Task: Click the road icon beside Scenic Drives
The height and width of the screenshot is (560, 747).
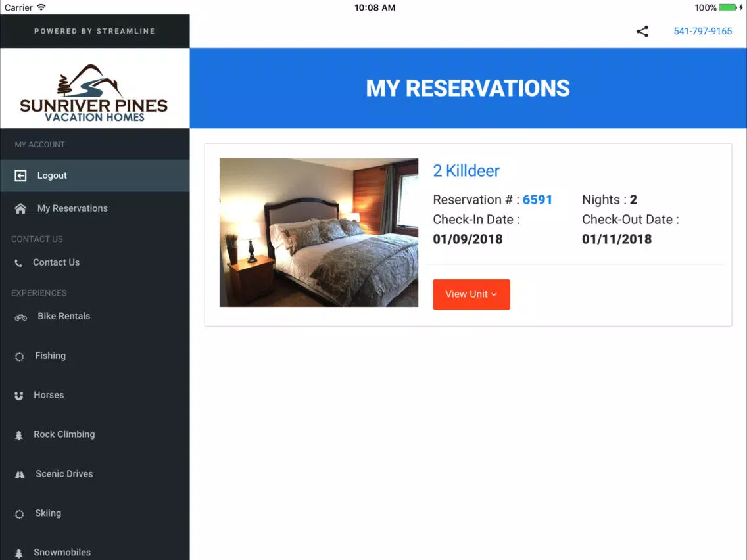Action: point(20,475)
